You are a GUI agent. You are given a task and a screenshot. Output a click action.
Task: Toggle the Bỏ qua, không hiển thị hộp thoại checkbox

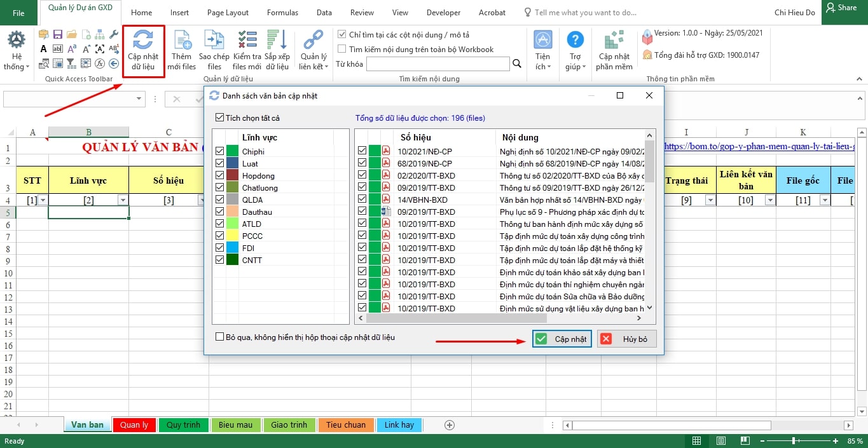tap(220, 337)
